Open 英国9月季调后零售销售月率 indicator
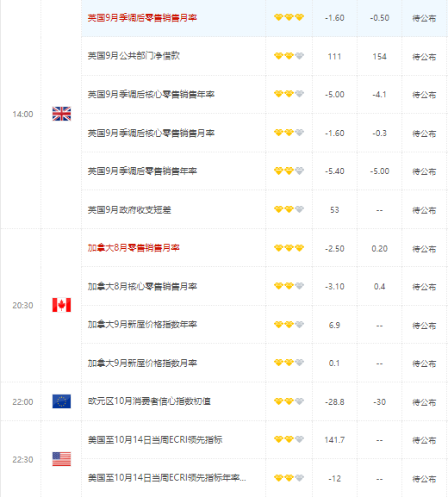 [x=142, y=17]
